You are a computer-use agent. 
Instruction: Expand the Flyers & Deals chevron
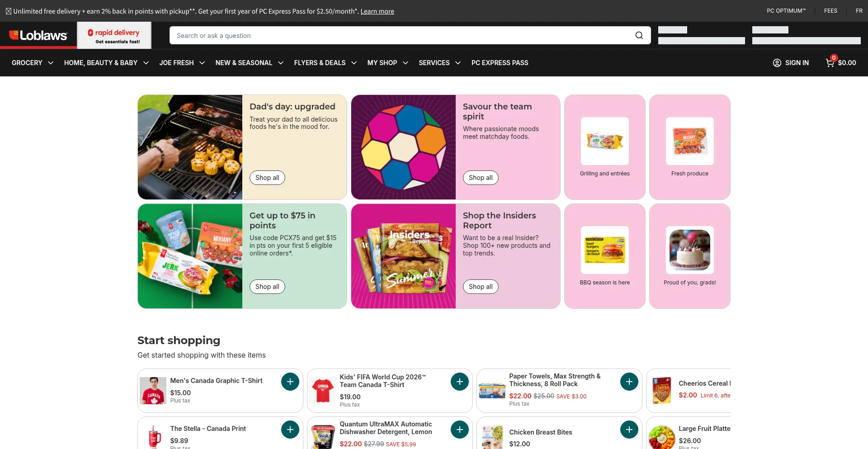click(354, 63)
